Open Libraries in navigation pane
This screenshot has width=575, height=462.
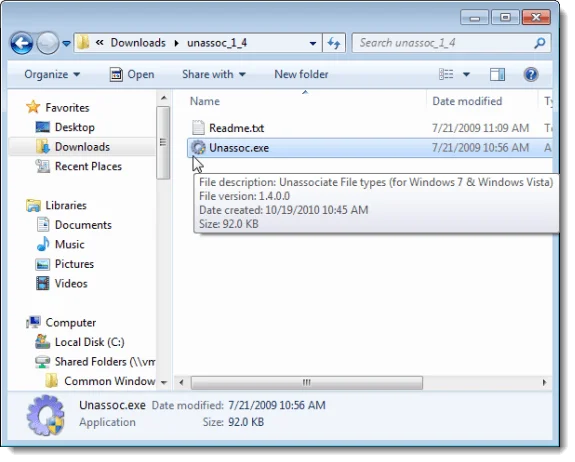pos(66,205)
